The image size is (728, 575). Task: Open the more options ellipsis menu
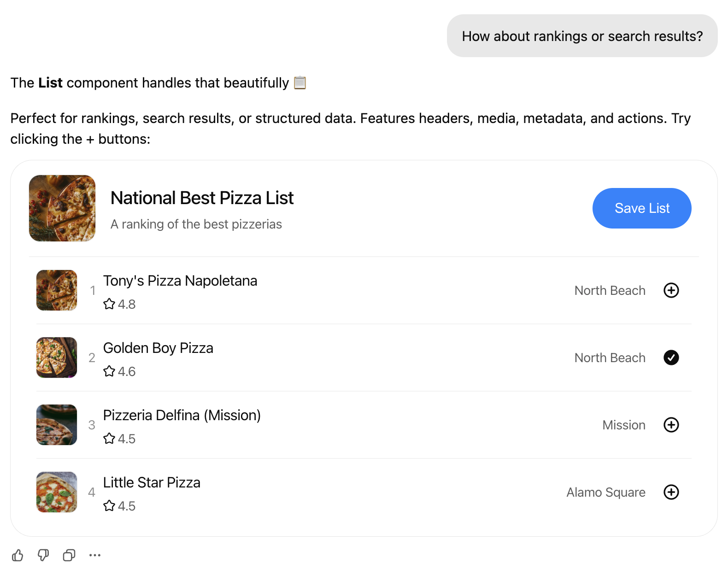pos(95,555)
